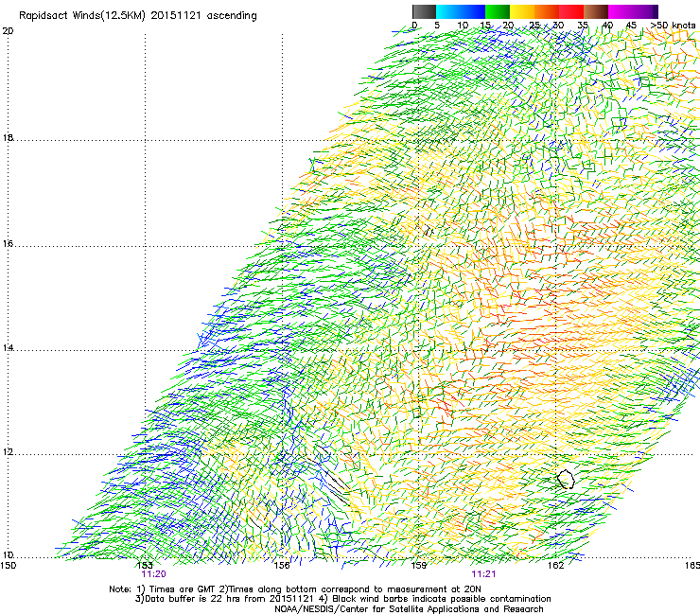Click the longitude axis label "162"
This screenshot has height=615, width=700.
click(x=556, y=566)
